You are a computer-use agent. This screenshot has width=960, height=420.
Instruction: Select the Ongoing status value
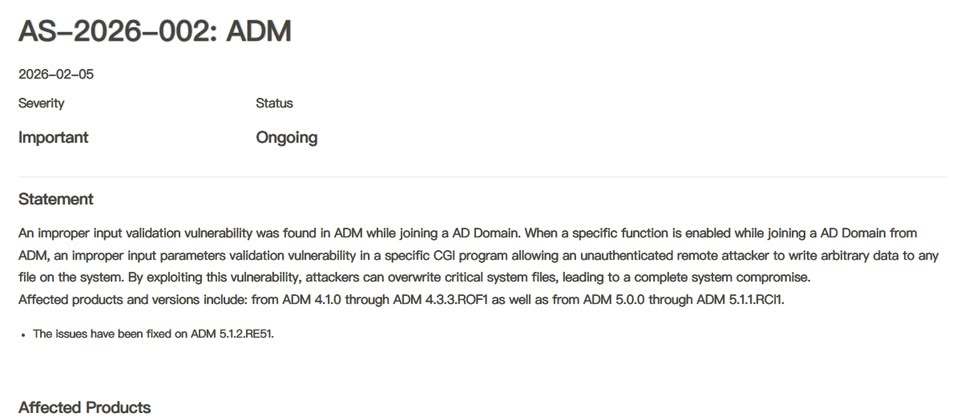(286, 137)
